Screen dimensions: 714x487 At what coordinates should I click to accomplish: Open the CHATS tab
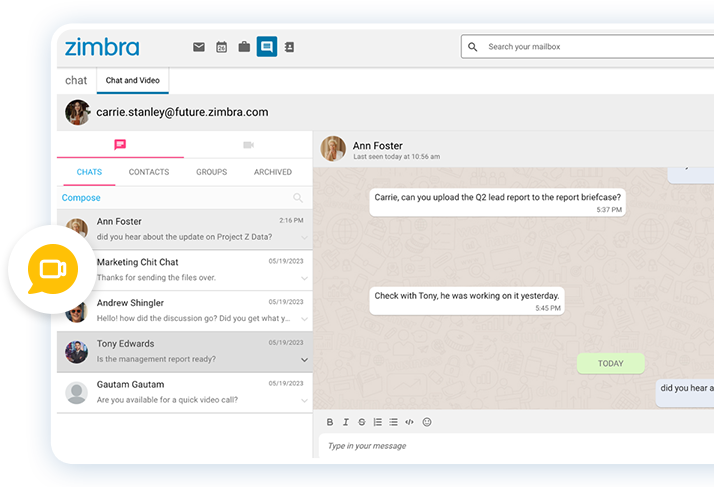pyautogui.click(x=89, y=172)
